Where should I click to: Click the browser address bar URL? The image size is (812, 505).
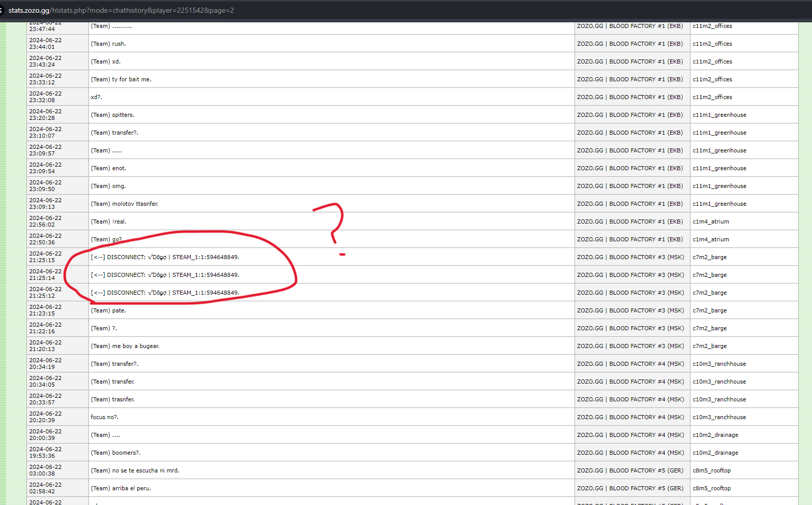[121, 10]
